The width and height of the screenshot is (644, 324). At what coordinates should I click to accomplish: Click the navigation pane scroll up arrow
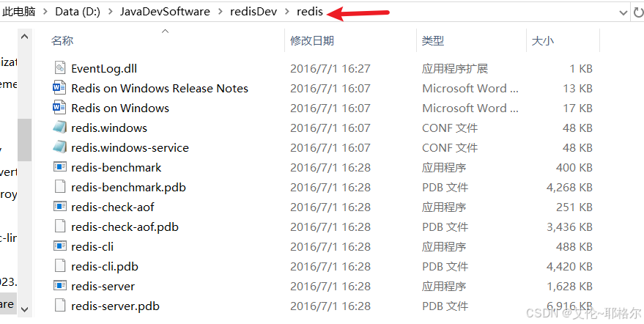tap(24, 37)
